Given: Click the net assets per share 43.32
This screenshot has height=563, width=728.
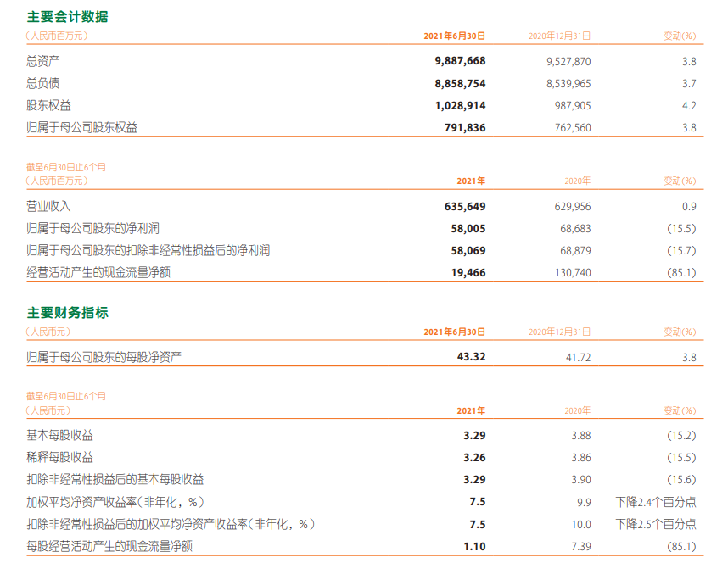Looking at the screenshot, I should [x=471, y=357].
